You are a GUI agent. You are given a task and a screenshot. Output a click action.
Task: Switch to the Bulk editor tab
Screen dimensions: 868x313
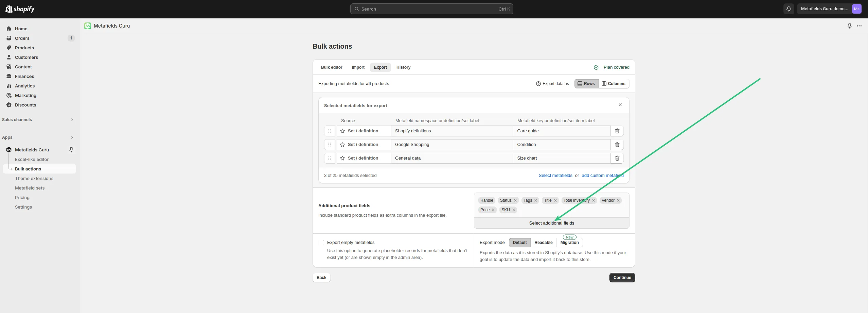click(x=332, y=67)
